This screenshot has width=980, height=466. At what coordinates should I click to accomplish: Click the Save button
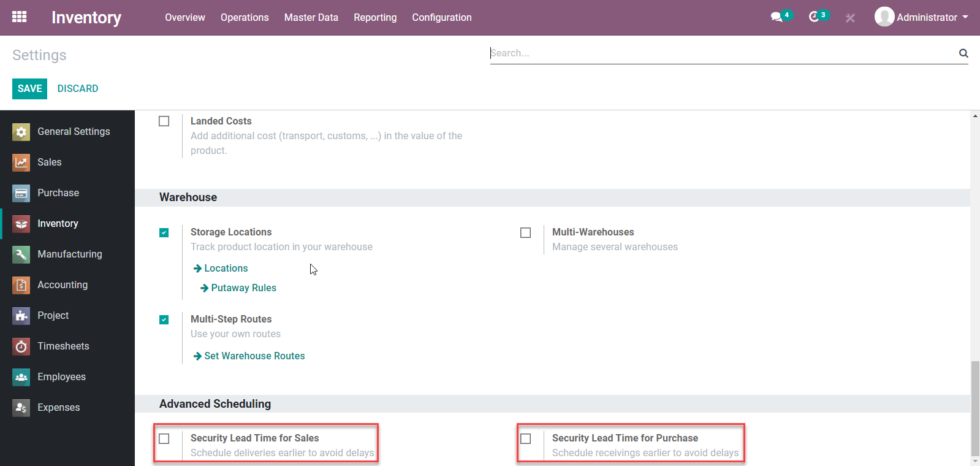point(29,88)
